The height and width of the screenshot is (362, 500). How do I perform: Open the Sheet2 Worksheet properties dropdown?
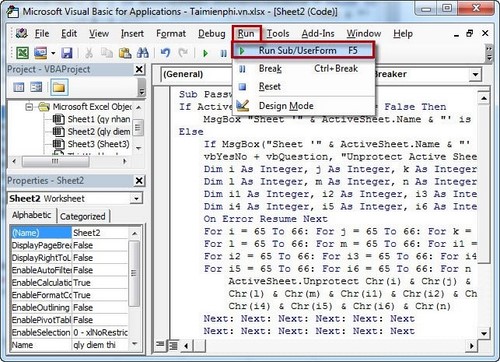pyautogui.click(x=136, y=199)
